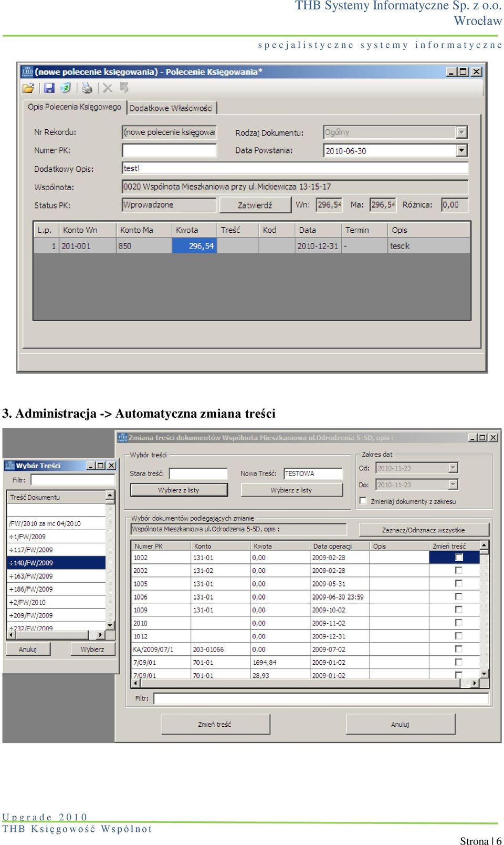504x845 pixels.
Task: Click the Treść Dokumentu column header
Action: pyautogui.click(x=57, y=497)
